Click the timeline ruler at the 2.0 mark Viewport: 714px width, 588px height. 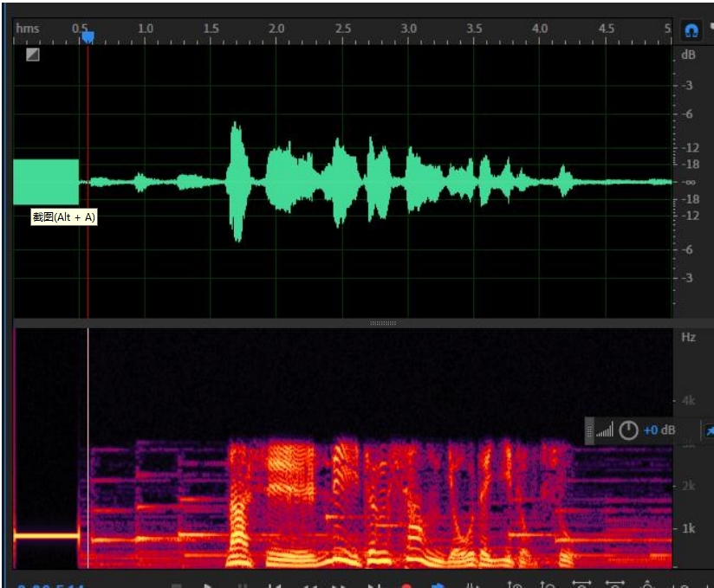(276, 29)
